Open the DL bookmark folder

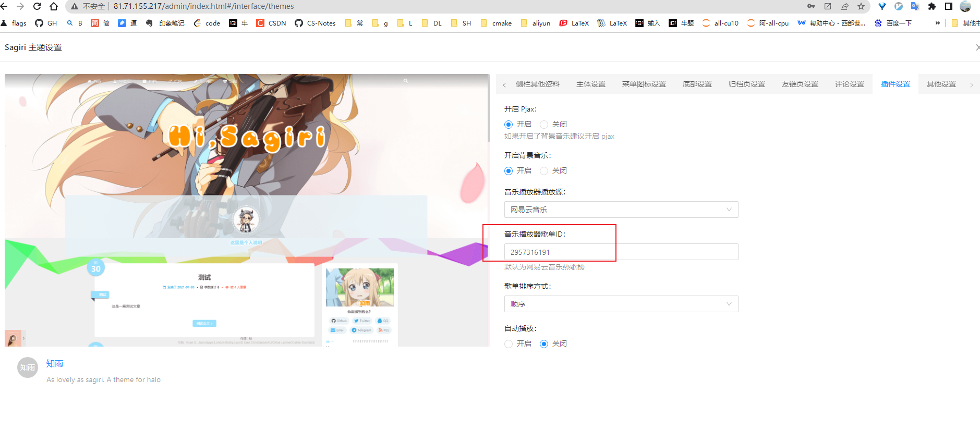(x=432, y=23)
